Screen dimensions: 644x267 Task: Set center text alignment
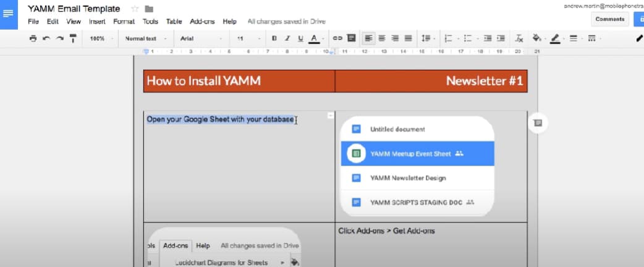[x=382, y=38]
